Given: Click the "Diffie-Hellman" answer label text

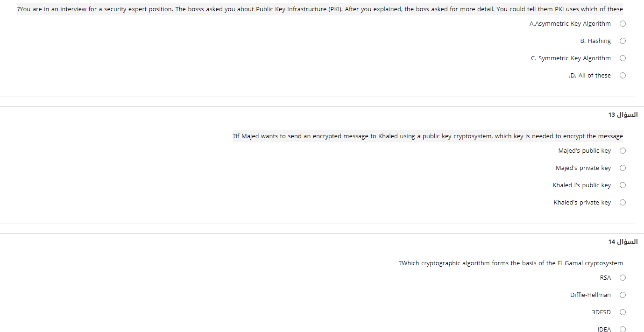Looking at the screenshot, I should 590,295.
